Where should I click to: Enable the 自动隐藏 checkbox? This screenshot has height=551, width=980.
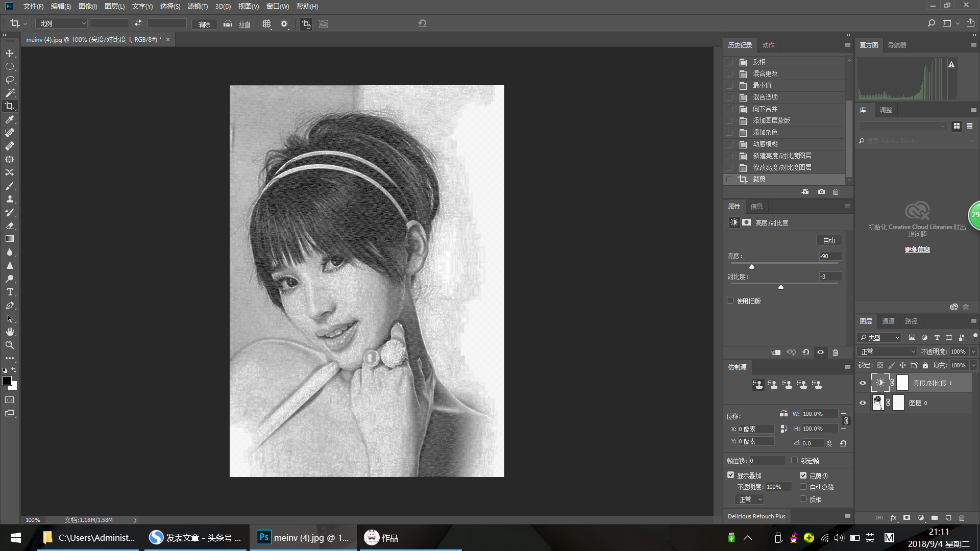click(x=803, y=487)
